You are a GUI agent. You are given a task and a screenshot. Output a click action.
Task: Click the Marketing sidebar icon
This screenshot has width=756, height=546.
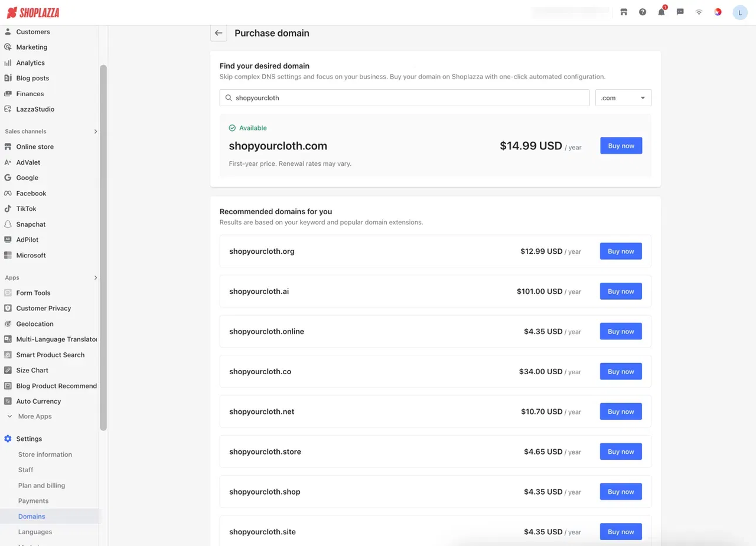pos(8,47)
